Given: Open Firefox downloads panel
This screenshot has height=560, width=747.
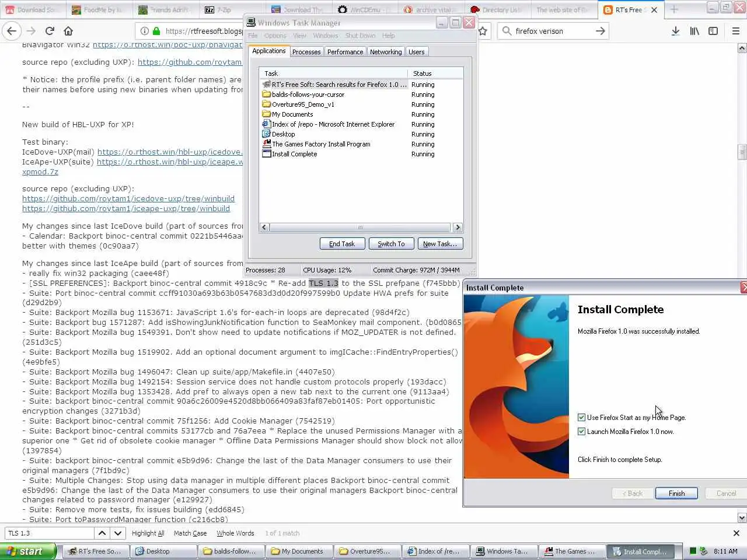Looking at the screenshot, I should click(x=675, y=31).
